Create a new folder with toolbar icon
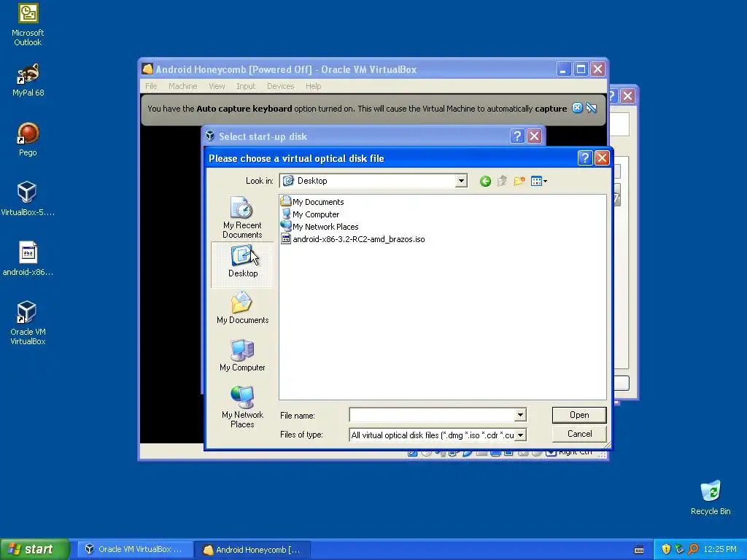 [519, 181]
